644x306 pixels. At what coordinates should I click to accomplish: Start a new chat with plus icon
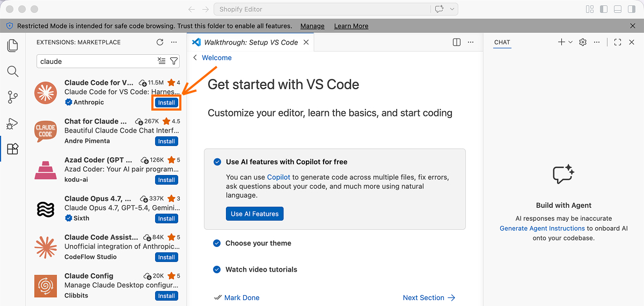click(561, 42)
